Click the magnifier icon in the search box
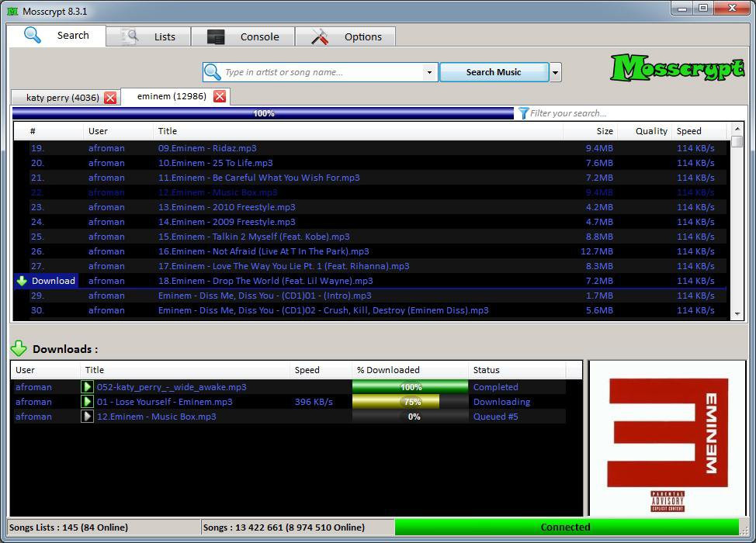The height and width of the screenshot is (543, 756). coord(213,72)
